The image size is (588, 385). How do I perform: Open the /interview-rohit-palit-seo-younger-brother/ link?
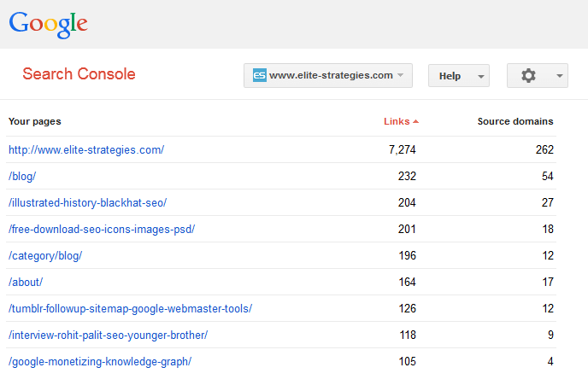(x=108, y=335)
